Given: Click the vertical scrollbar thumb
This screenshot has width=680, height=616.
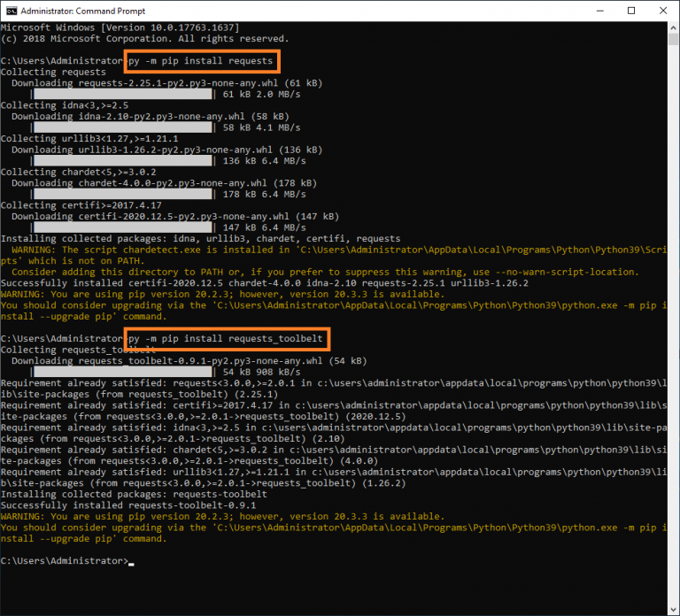Looking at the screenshot, I should (x=673, y=39).
